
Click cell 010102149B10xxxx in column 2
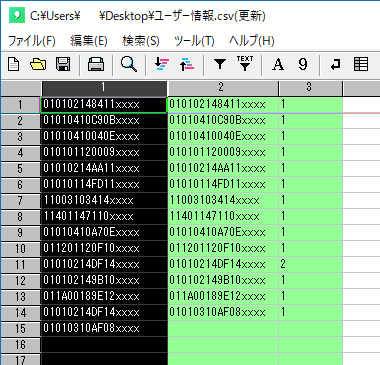coord(223,281)
